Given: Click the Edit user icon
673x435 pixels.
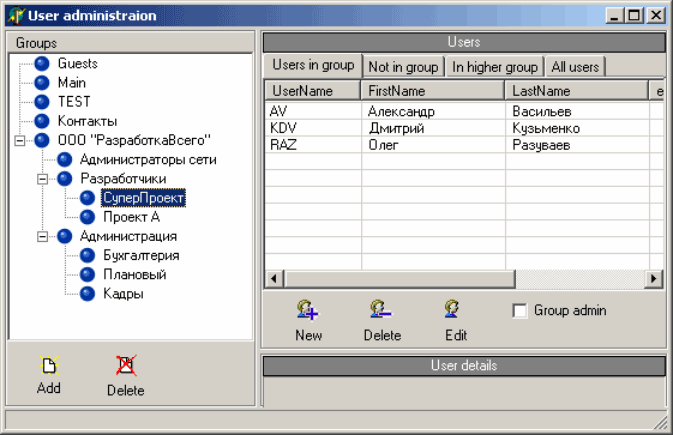Looking at the screenshot, I should pos(455,311).
